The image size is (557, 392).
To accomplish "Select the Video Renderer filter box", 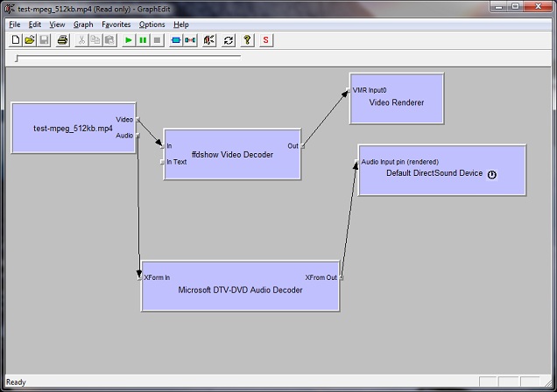I will (397, 99).
